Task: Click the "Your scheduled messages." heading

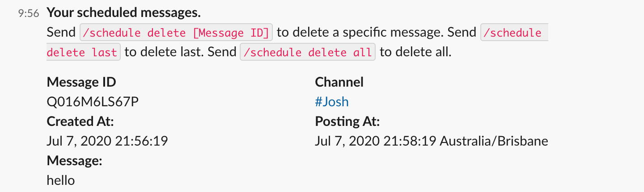Action: click(x=123, y=13)
